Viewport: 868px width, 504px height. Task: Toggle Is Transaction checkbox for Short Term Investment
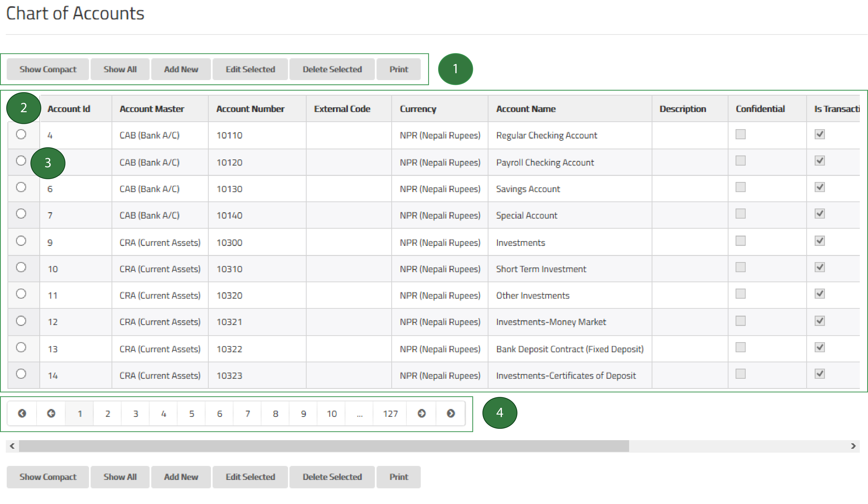[820, 267]
